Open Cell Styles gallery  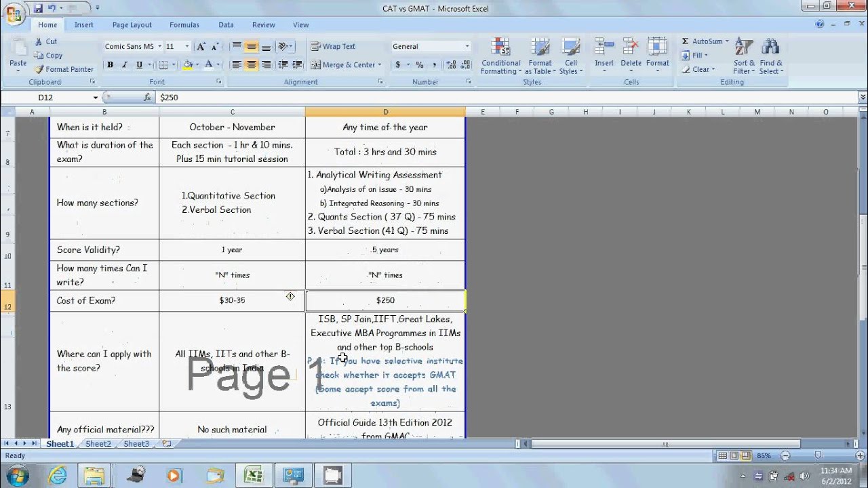pos(570,56)
